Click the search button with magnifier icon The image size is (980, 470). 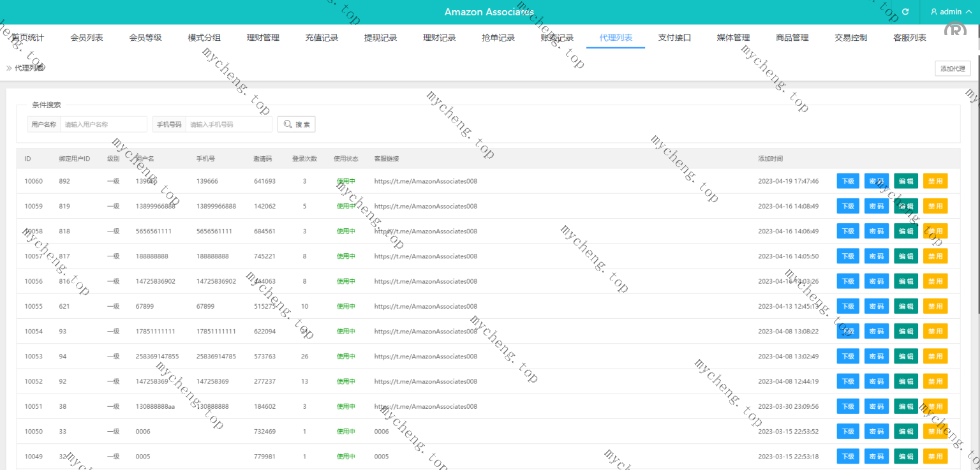click(x=296, y=124)
